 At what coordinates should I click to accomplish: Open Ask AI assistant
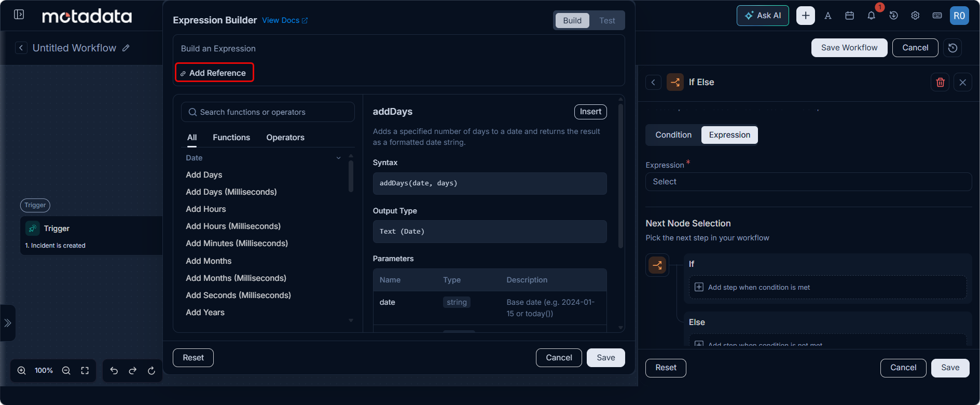click(763, 16)
